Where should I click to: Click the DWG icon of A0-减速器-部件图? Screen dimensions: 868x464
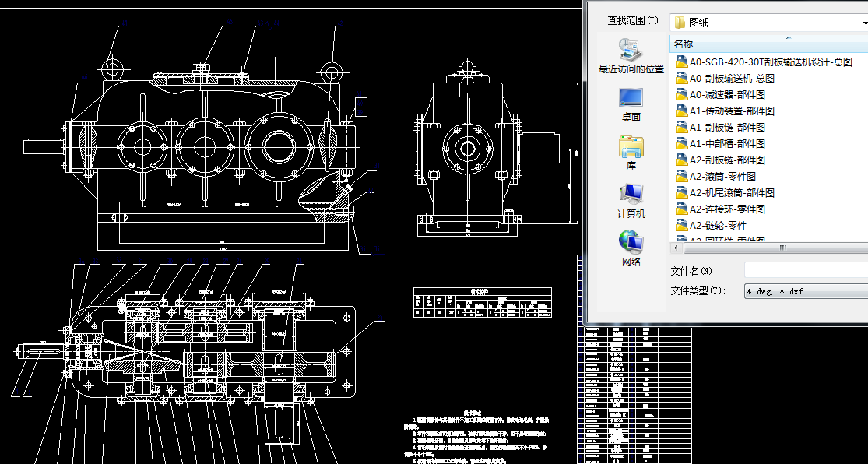point(681,94)
